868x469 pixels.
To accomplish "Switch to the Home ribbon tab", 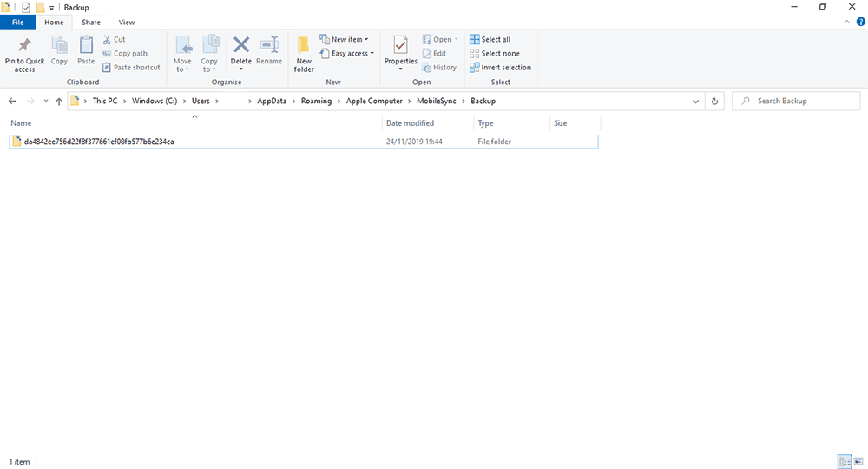I will pyautogui.click(x=54, y=23).
